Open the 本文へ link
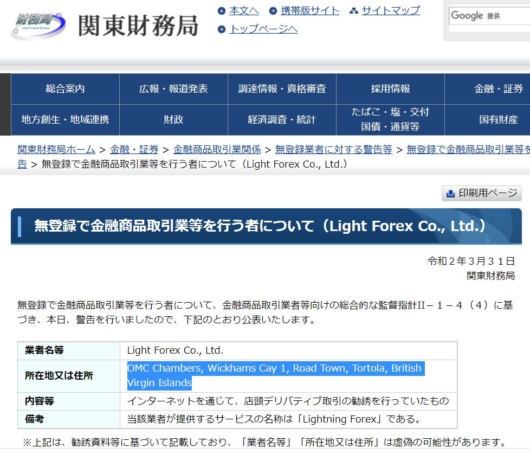This screenshot has height=454, width=530. point(244,11)
